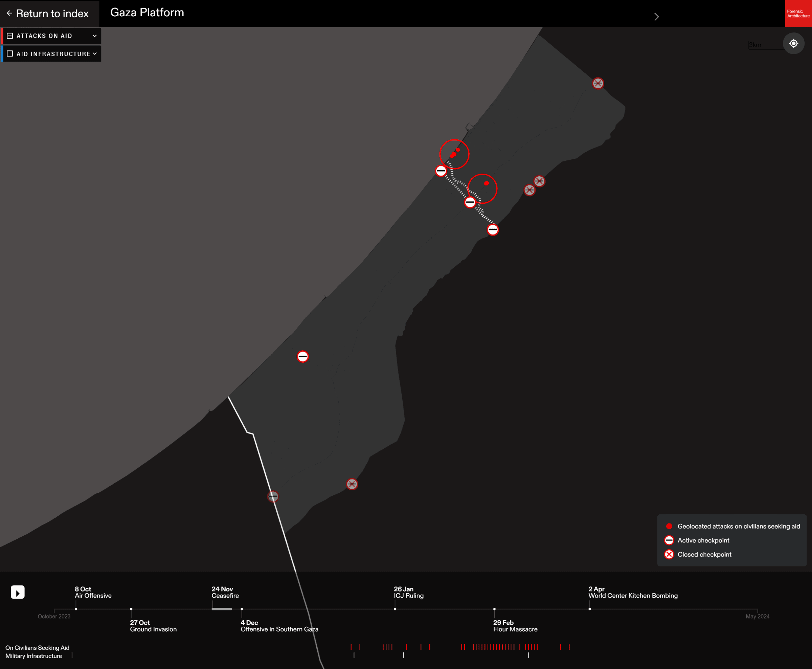Image resolution: width=812 pixels, height=669 pixels.
Task: Select the active checkpoint marker west of Wadi Gaza
Action: tap(441, 171)
